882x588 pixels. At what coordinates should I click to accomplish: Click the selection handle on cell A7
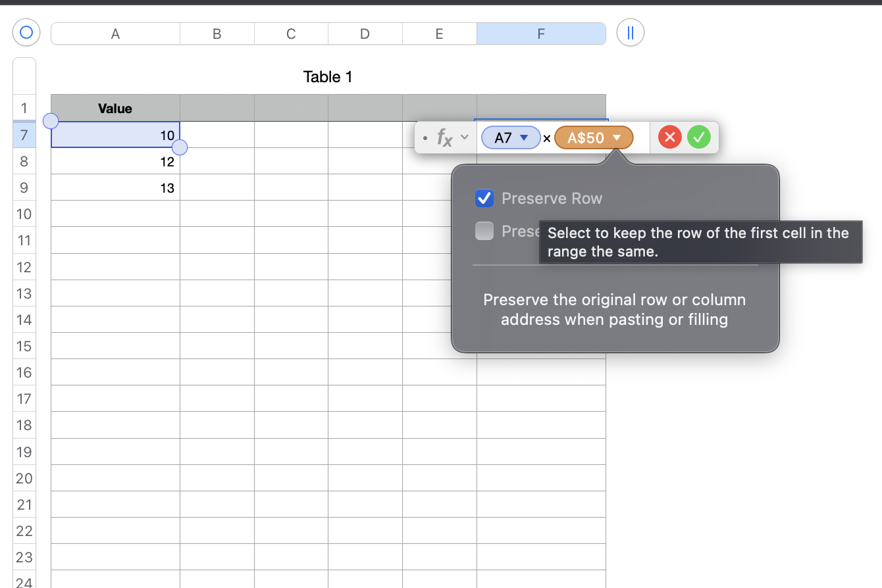coord(179,147)
